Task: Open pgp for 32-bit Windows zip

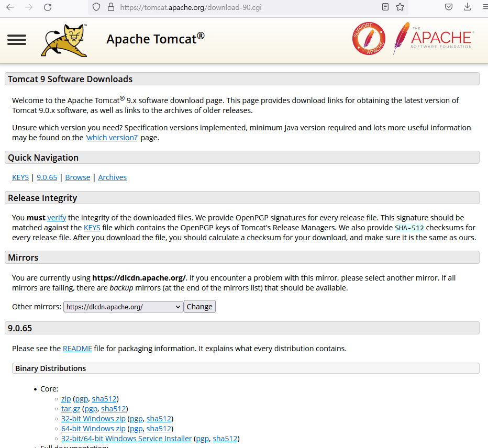Action: point(136,419)
